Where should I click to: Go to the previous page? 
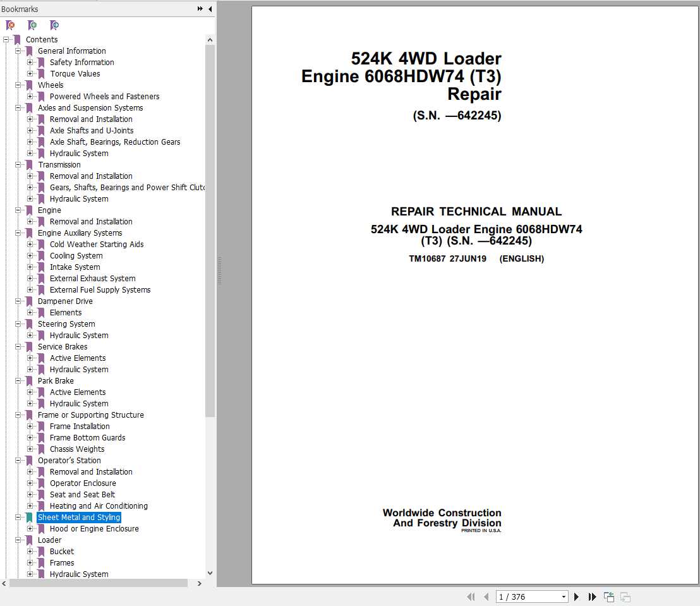486,597
